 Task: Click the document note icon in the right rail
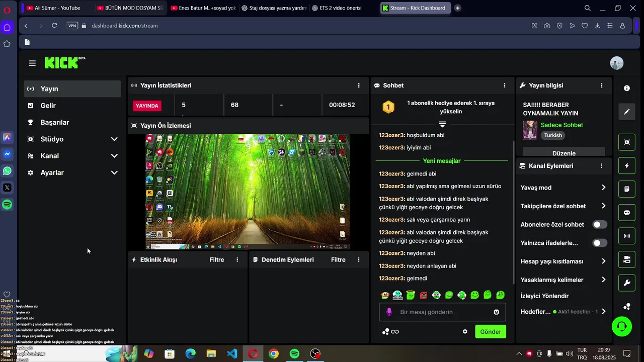(x=627, y=189)
